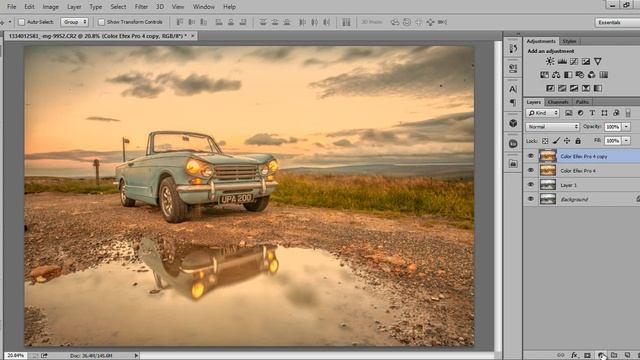
Task: Open the Kind filter dropdown
Action: point(542,113)
